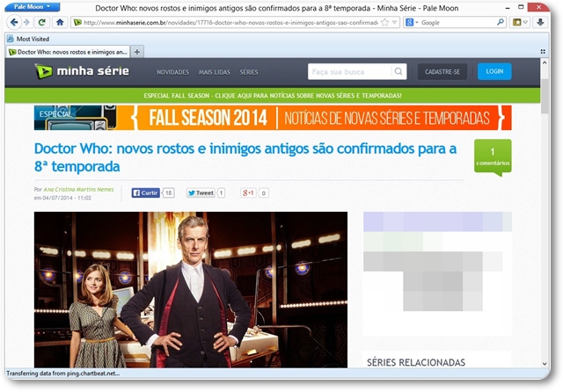
Task: Open the Doctor Who article image
Action: pos(191,290)
